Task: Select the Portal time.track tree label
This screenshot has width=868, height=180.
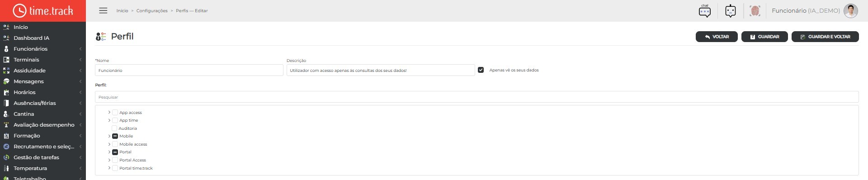Action: (136, 168)
